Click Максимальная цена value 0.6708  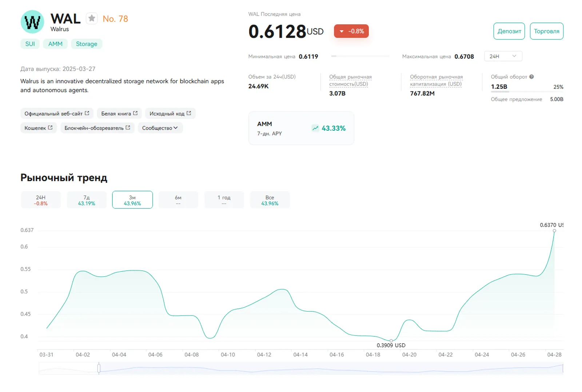coord(464,56)
